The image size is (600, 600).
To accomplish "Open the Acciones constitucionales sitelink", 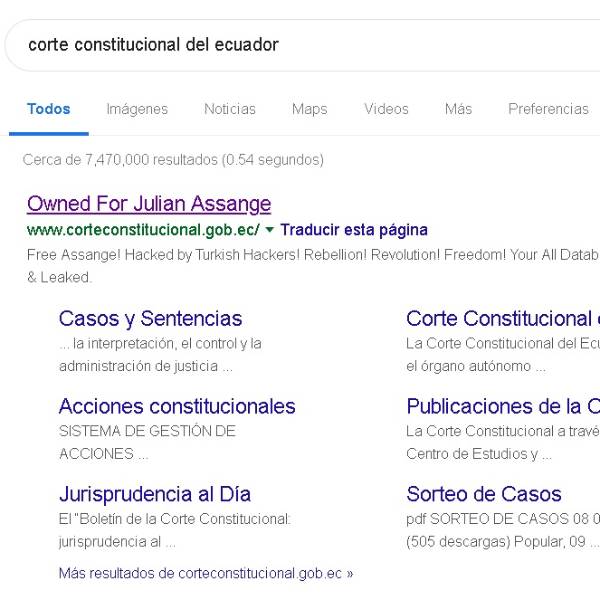I will point(177,407).
